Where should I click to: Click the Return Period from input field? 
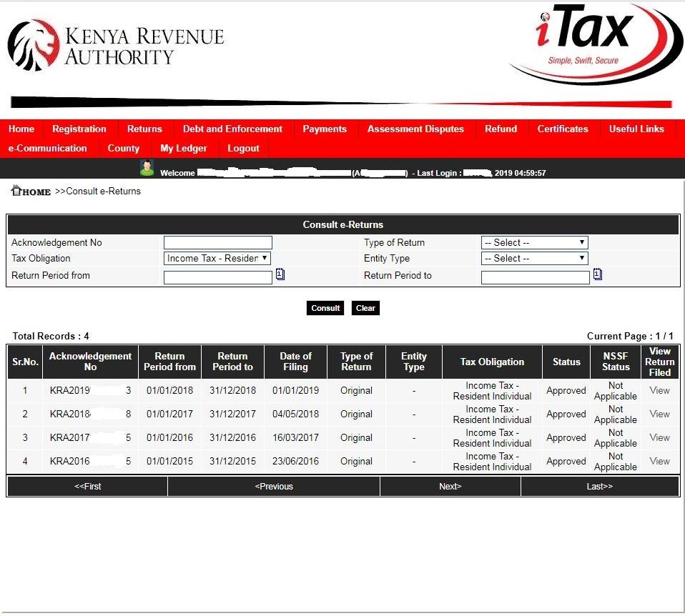click(218, 277)
